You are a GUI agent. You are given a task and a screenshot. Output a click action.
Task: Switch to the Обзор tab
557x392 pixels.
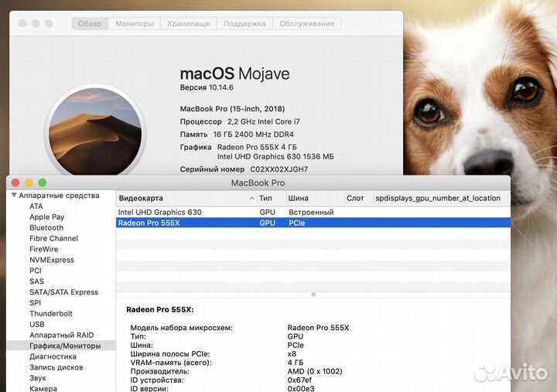[x=90, y=24]
